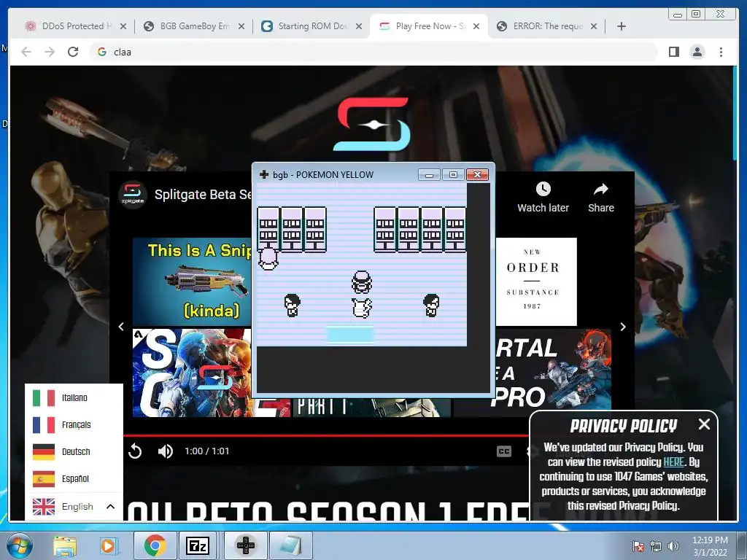Collapse the English language dropdown

74,507
